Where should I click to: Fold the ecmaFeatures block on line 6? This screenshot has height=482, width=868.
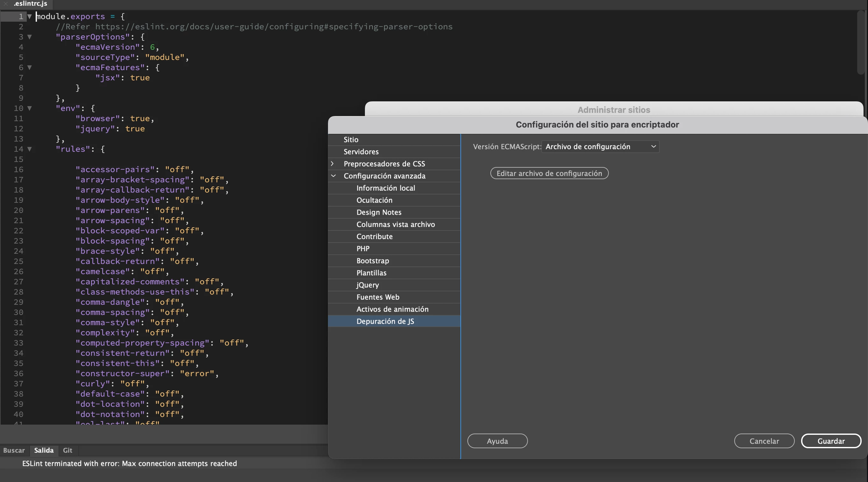pyautogui.click(x=29, y=68)
